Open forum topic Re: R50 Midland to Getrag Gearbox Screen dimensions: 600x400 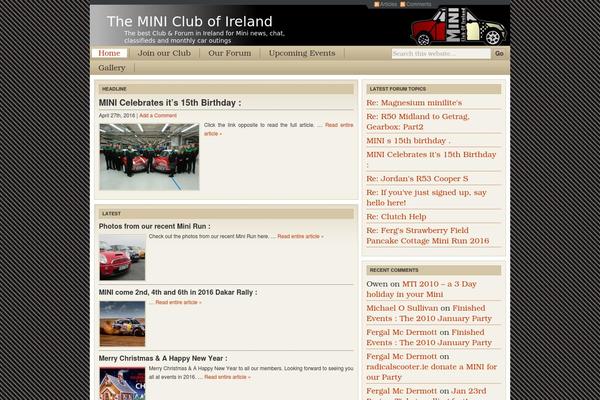tap(418, 122)
